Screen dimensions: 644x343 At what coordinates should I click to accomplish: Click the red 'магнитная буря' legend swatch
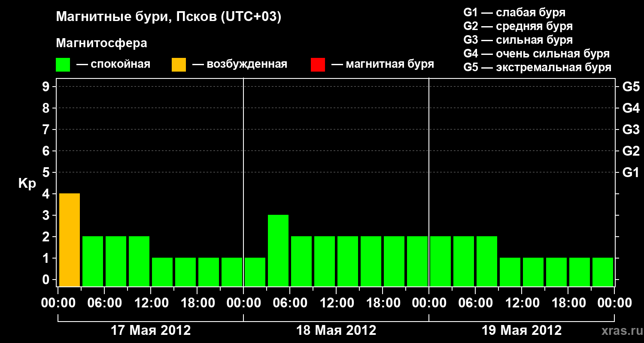[318, 65]
